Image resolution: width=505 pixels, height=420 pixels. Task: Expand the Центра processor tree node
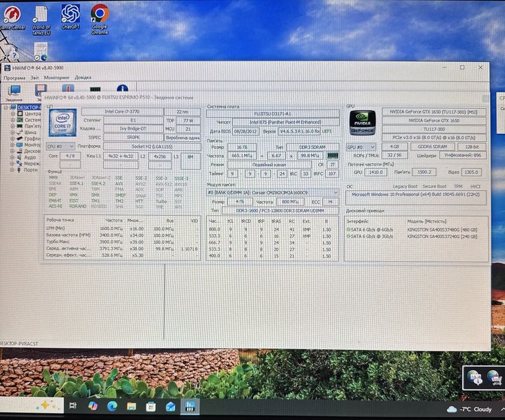[x=13, y=113]
